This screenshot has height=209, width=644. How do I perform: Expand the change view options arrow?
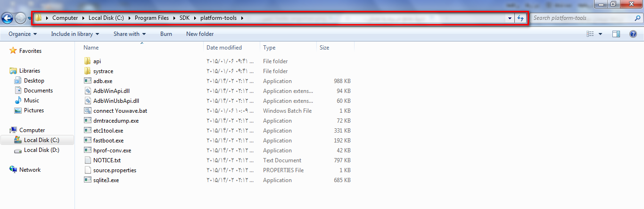(600, 34)
